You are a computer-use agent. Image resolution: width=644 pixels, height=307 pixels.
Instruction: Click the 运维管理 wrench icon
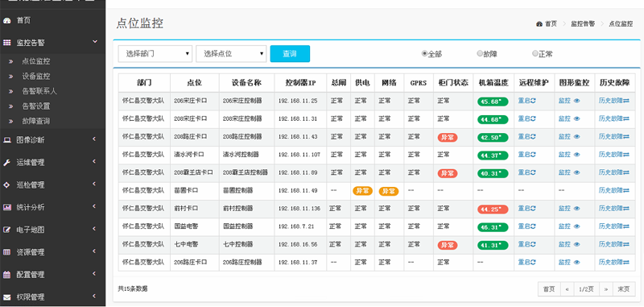point(6,162)
